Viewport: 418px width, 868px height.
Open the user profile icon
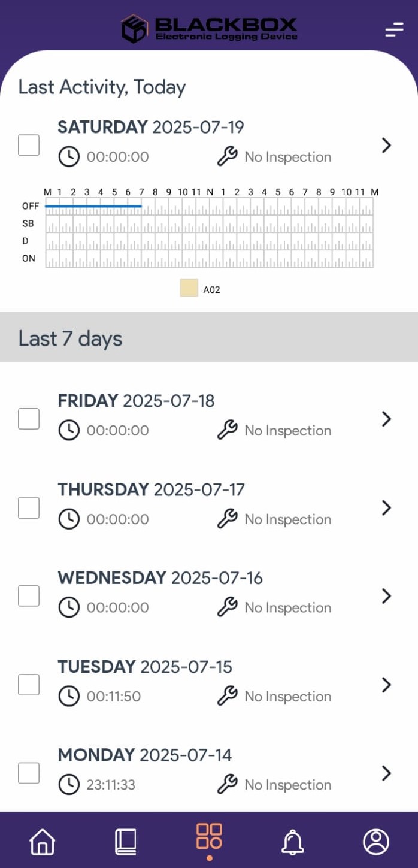[x=376, y=842]
